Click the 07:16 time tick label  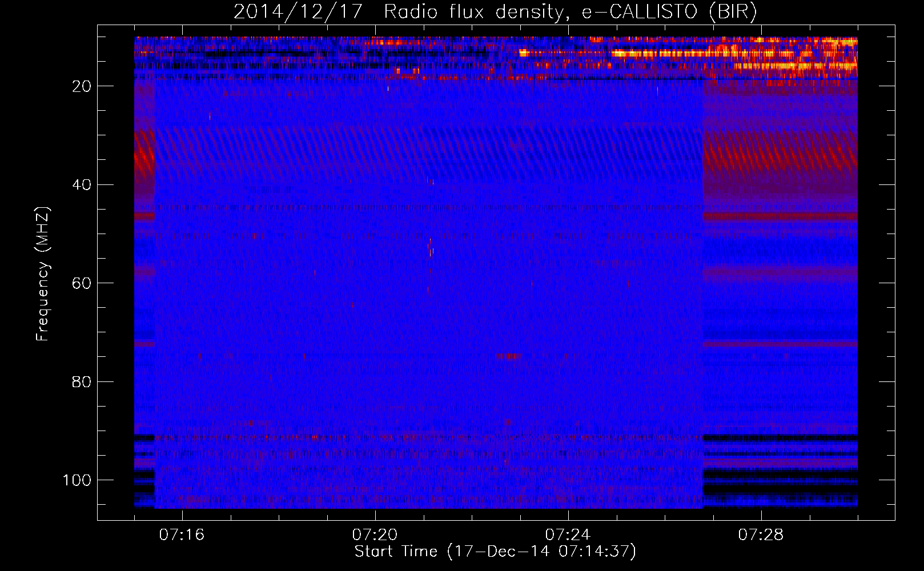click(182, 534)
